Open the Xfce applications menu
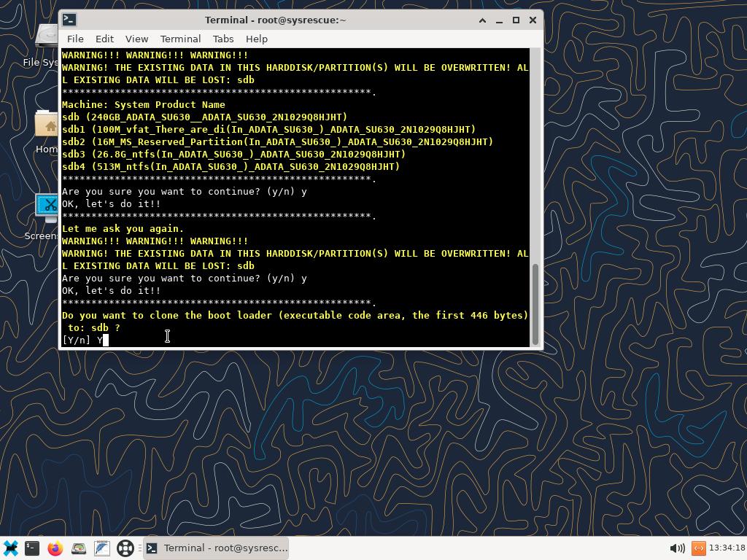This screenshot has width=747, height=560. tap(10, 548)
